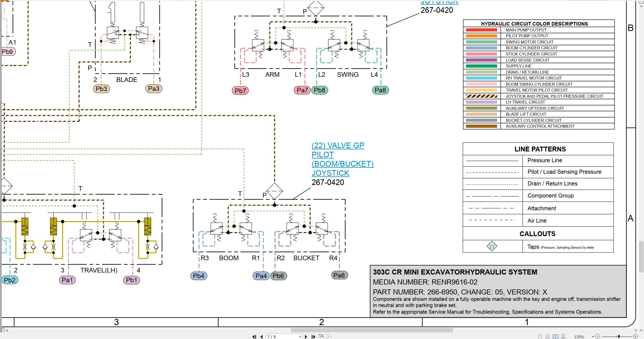Open the (BOOM/BUCKET) link line

[x=342, y=164]
